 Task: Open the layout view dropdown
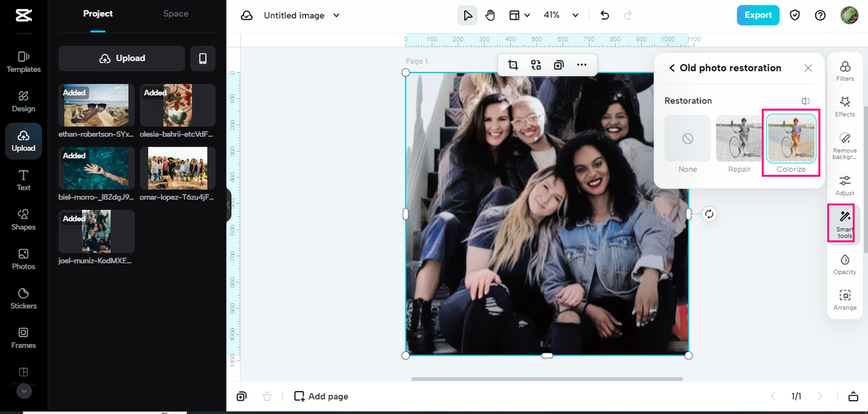tap(519, 15)
